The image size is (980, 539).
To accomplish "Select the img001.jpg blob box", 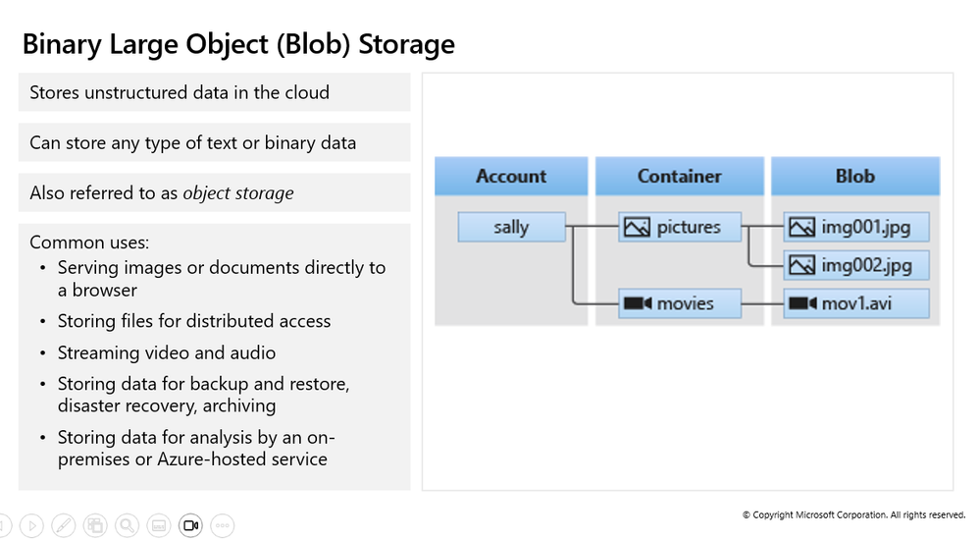I will pos(855,228).
